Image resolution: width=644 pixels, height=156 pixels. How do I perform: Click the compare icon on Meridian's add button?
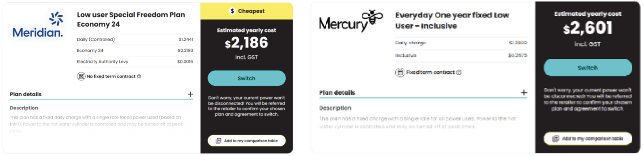pyautogui.click(x=218, y=141)
